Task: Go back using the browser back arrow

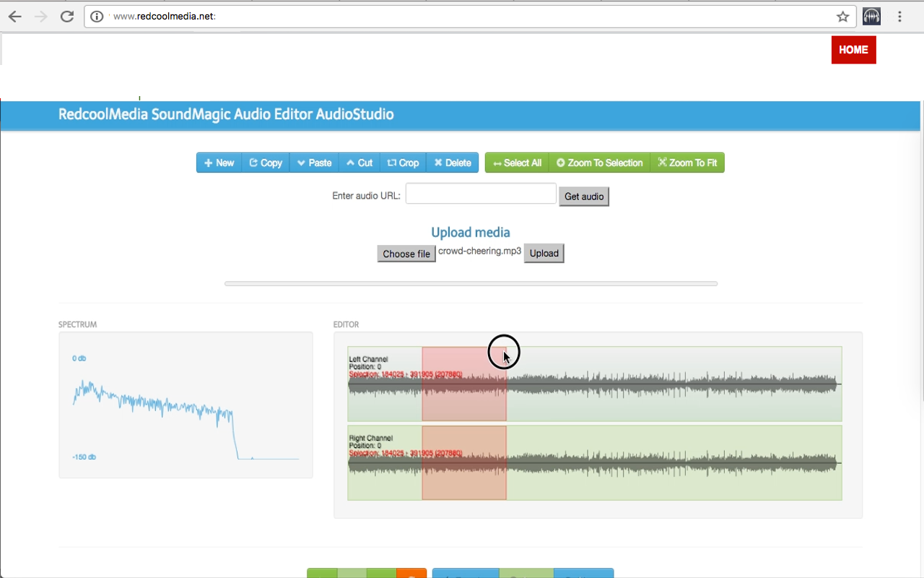Action: [x=15, y=17]
